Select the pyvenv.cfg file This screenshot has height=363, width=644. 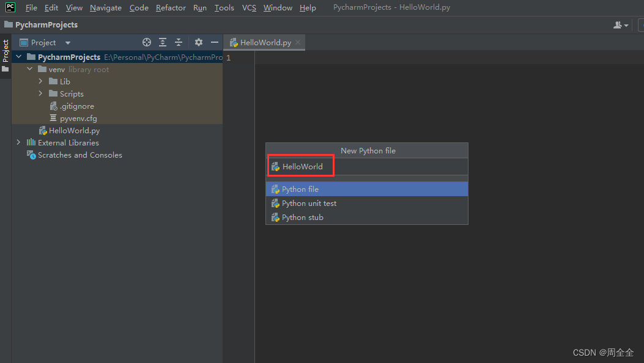pos(73,119)
